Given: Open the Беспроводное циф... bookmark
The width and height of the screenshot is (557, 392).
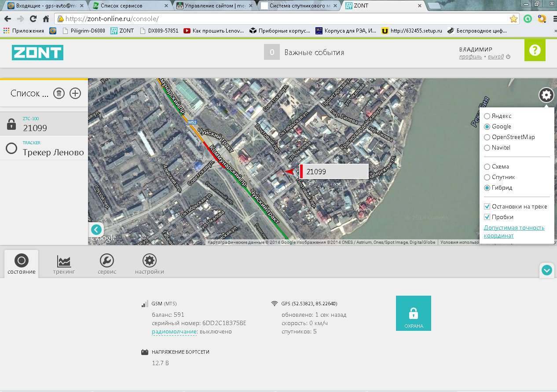Looking at the screenshot, I should (477, 31).
